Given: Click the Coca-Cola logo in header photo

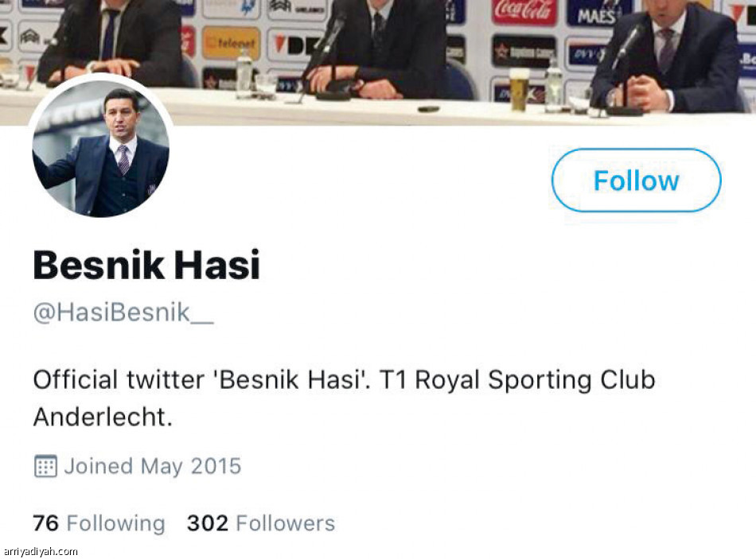Looking at the screenshot, I should coord(524,12).
